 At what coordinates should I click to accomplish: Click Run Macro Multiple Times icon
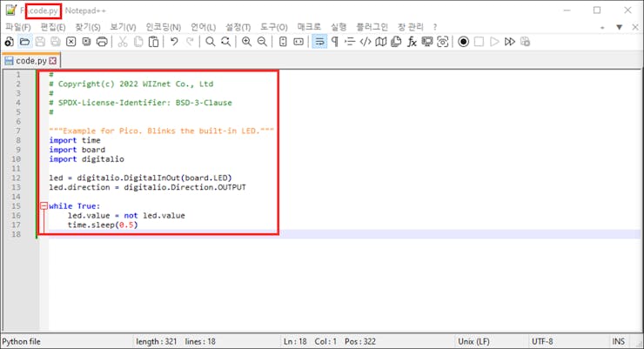click(x=510, y=42)
